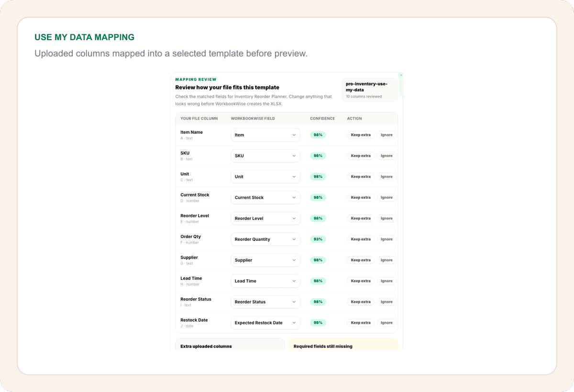Click Ignore for Order Qty row
This screenshot has width=574, height=392.
click(x=386, y=239)
